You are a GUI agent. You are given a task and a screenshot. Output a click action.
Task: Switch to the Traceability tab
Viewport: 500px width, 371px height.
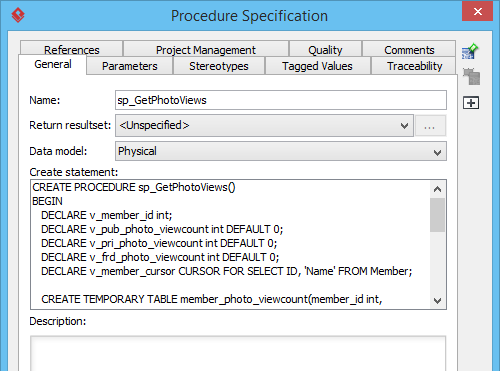[414, 66]
